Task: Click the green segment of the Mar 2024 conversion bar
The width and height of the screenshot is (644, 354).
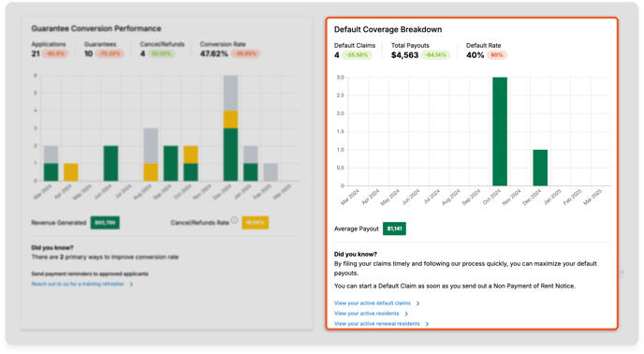Action: click(51, 172)
